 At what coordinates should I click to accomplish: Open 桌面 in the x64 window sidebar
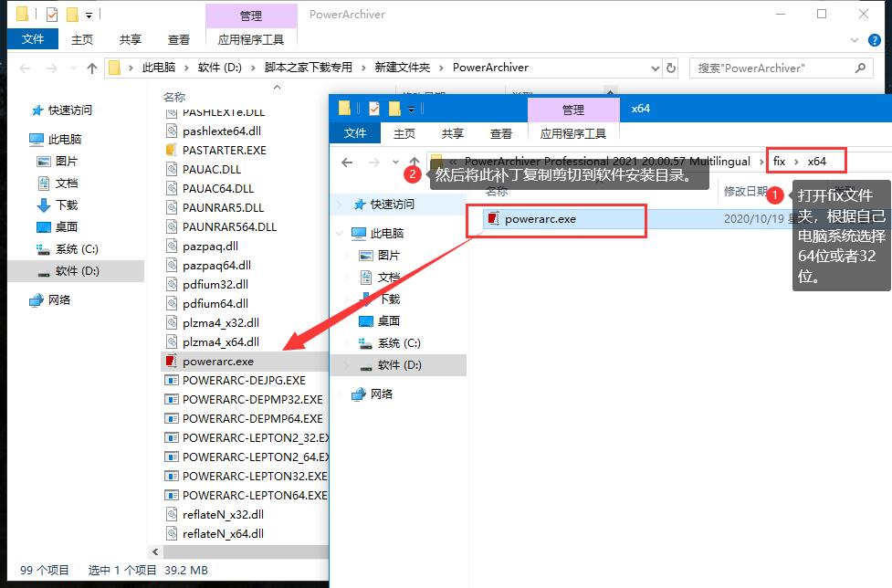click(389, 321)
